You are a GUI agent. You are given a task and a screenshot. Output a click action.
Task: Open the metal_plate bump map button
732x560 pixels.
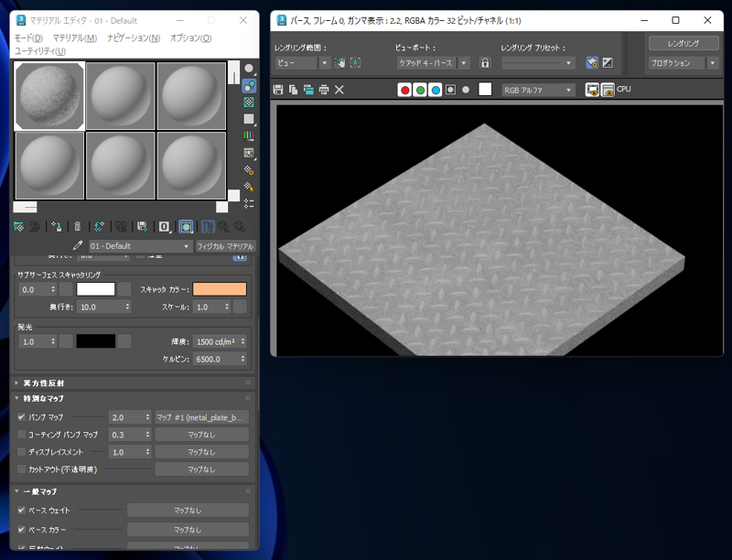(201, 417)
